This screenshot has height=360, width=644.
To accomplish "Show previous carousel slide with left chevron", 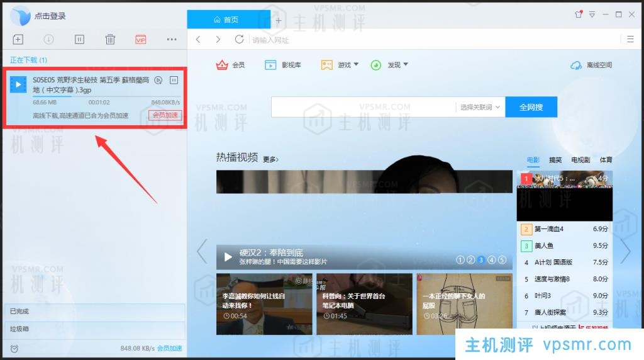I will [x=202, y=250].
